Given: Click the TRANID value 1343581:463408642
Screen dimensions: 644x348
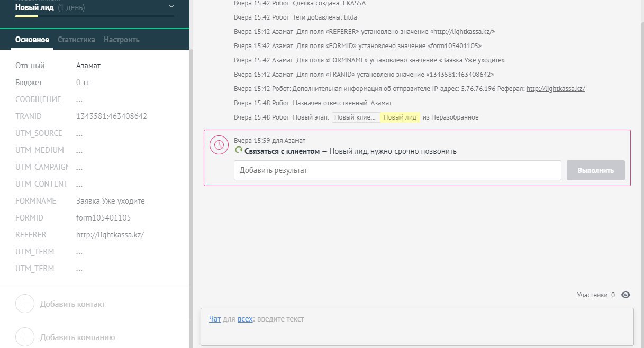Looking at the screenshot, I should 112,116.
